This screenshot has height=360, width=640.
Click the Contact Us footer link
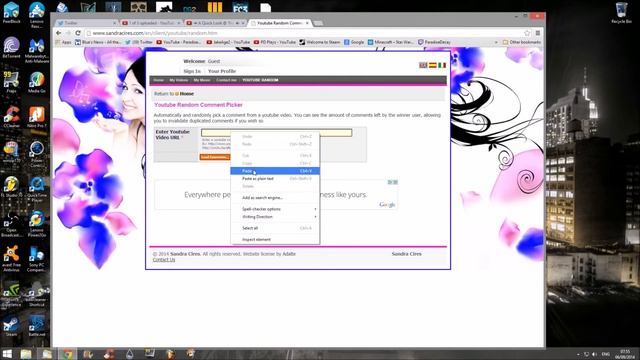[164, 260]
